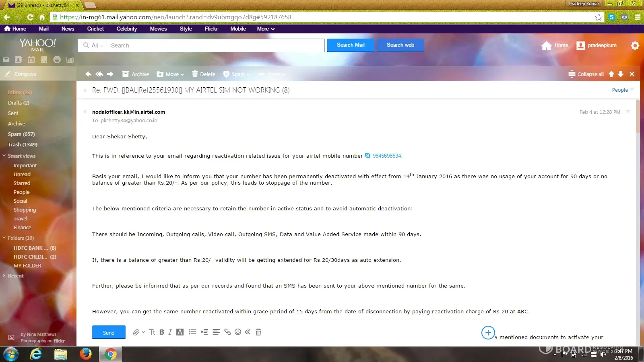Click the double-chevron collapse toolbar icon
This screenshot has width=644, height=362.
[248, 332]
